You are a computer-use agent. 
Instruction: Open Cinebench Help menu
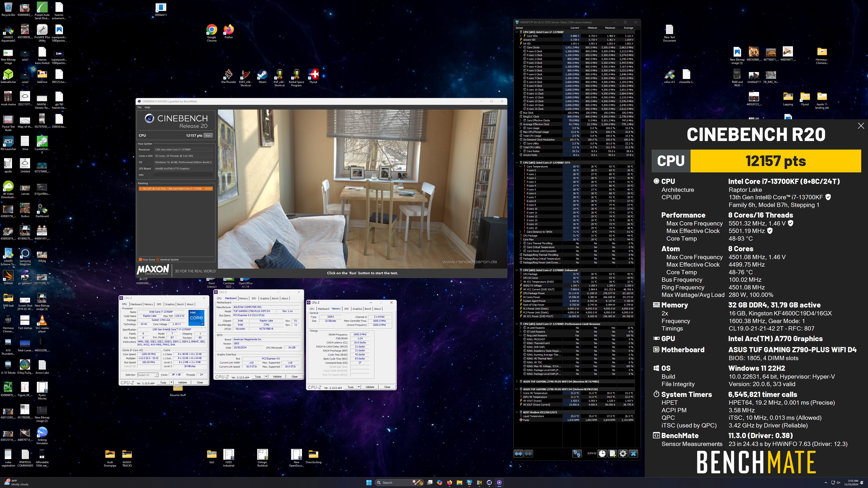click(147, 108)
